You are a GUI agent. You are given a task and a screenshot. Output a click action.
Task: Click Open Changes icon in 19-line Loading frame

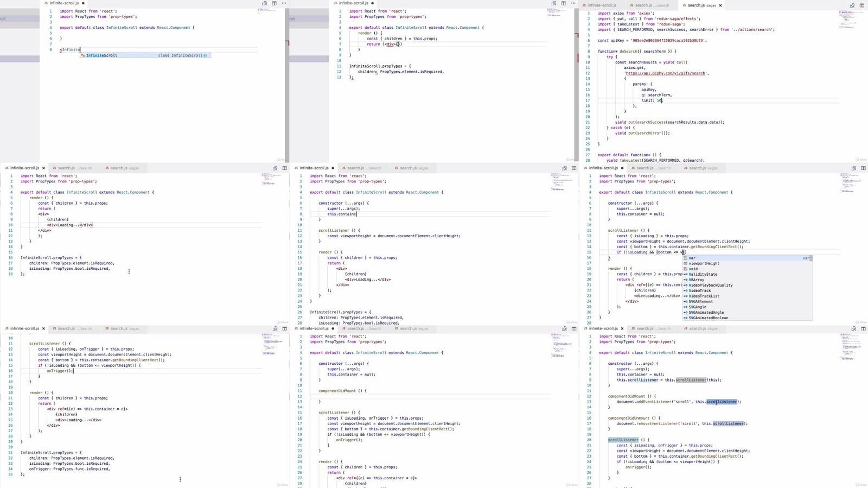point(275,168)
